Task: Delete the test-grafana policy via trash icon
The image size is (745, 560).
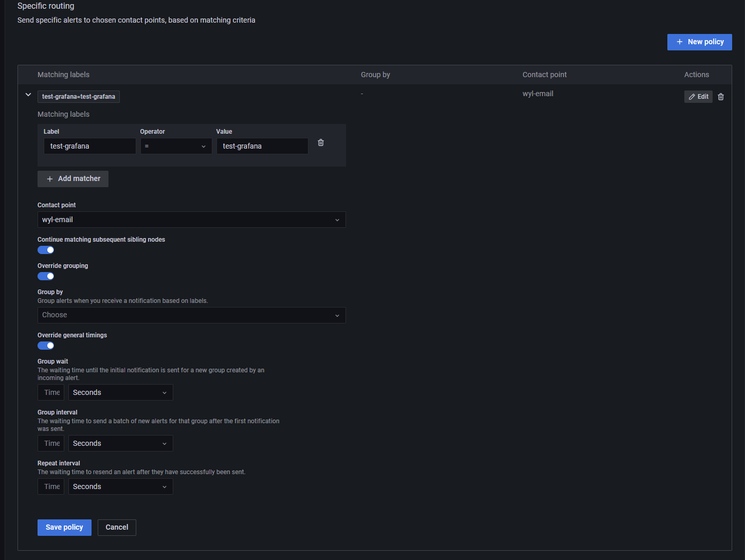Action: [x=721, y=97]
